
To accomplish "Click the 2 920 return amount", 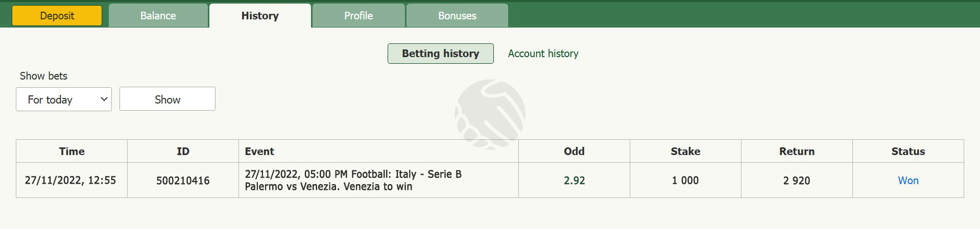I will point(797,181).
